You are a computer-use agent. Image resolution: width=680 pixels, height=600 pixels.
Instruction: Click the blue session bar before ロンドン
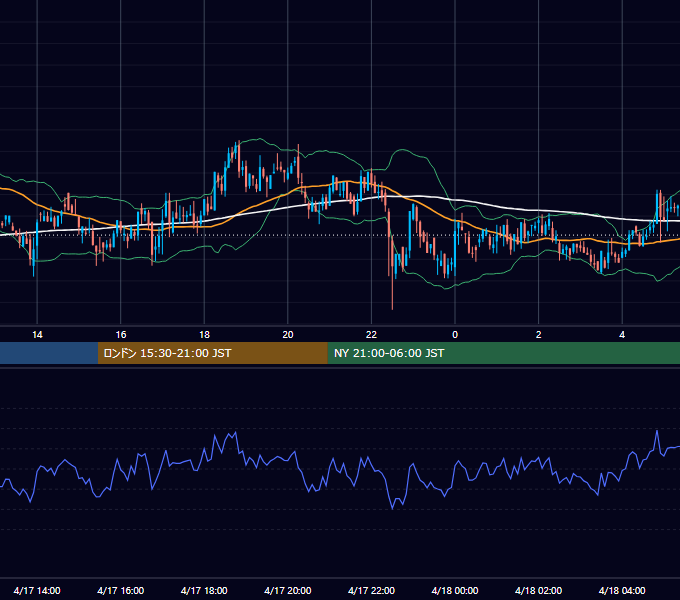pyautogui.click(x=49, y=353)
